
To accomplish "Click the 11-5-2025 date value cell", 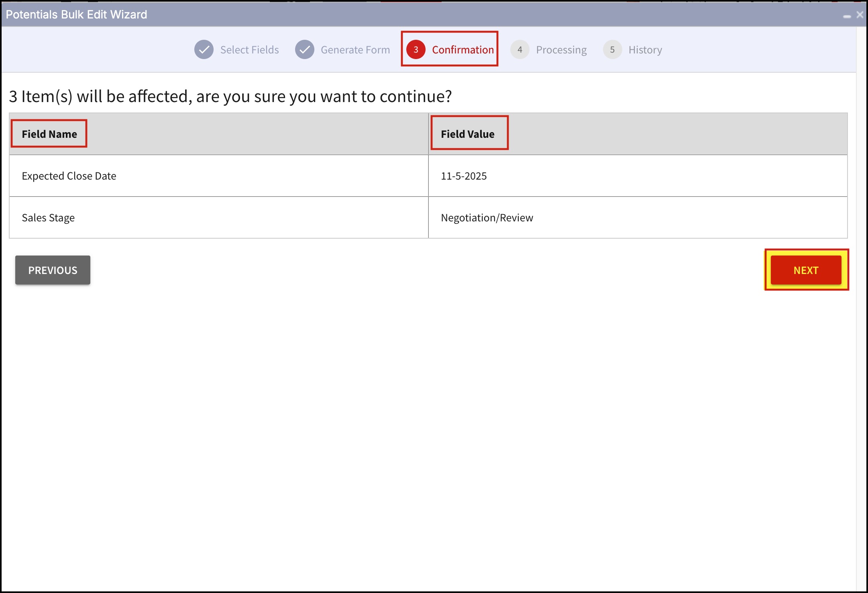I will [463, 176].
